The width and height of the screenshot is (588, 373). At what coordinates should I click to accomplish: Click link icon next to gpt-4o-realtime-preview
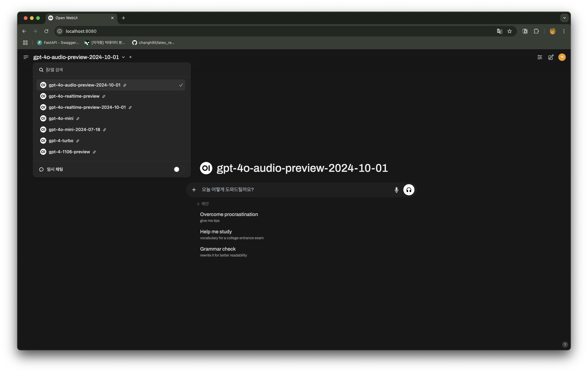(x=104, y=97)
